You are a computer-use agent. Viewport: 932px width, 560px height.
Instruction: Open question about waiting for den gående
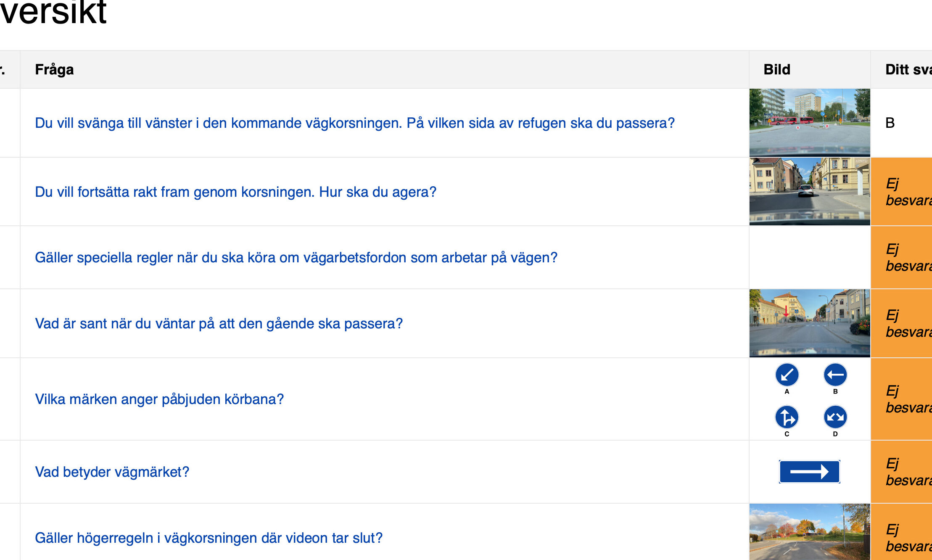point(219,323)
